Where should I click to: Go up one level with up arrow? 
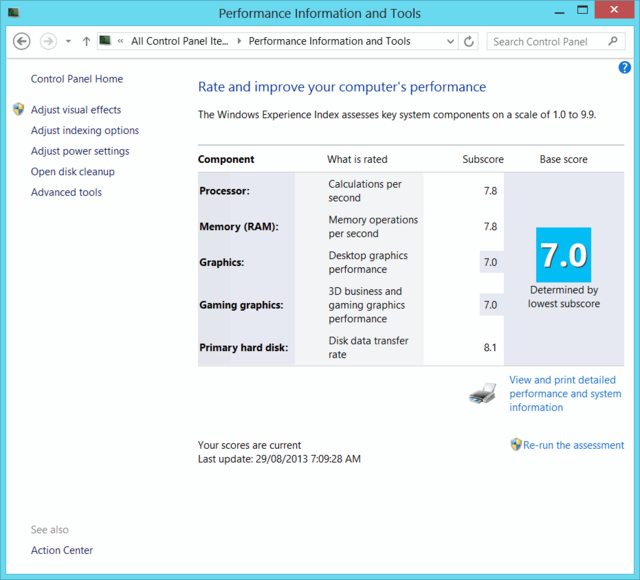(86, 41)
